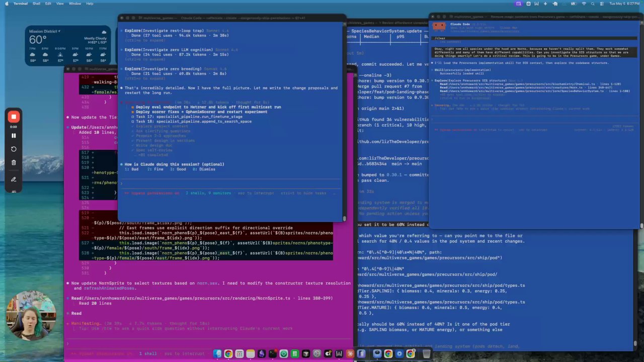Select the '2: Fine' session rating
The image size is (644, 362).
(155, 169)
